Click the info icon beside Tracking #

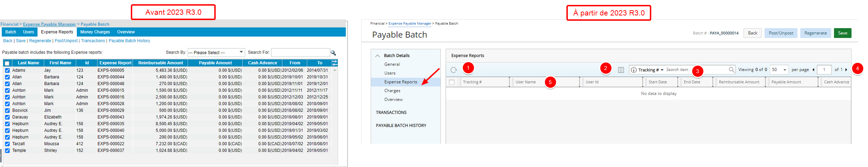pyautogui.click(x=634, y=70)
